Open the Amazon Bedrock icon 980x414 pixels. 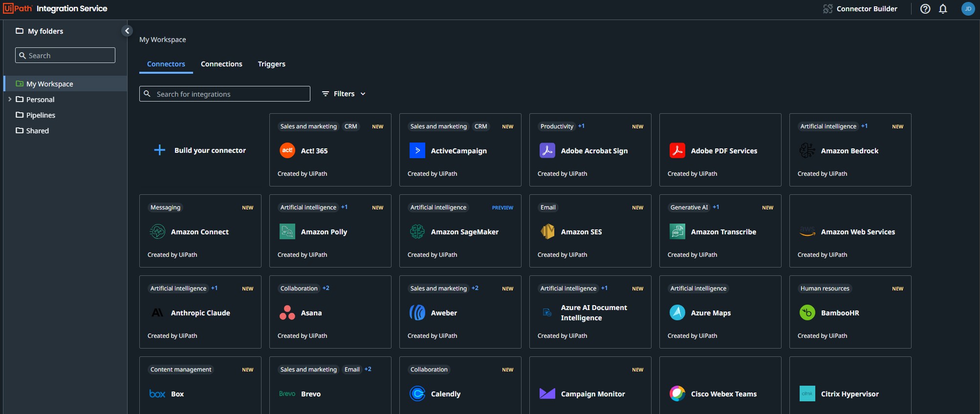[x=807, y=150]
